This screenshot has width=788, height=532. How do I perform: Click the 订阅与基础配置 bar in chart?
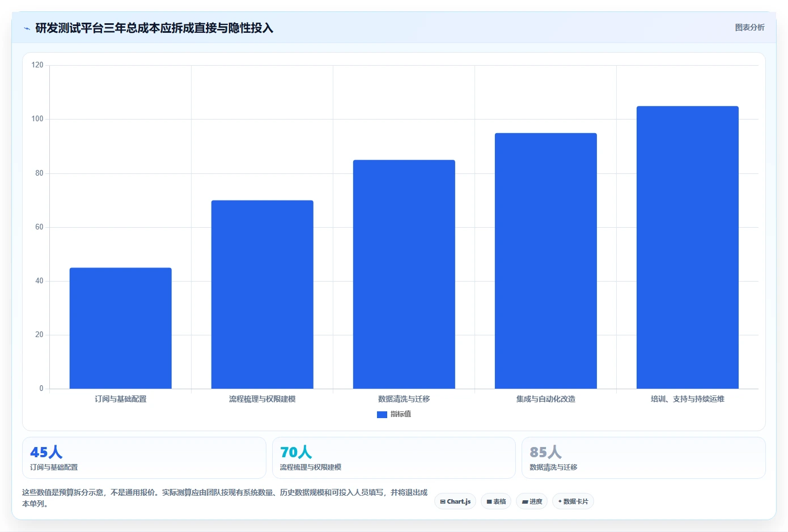coord(121,328)
